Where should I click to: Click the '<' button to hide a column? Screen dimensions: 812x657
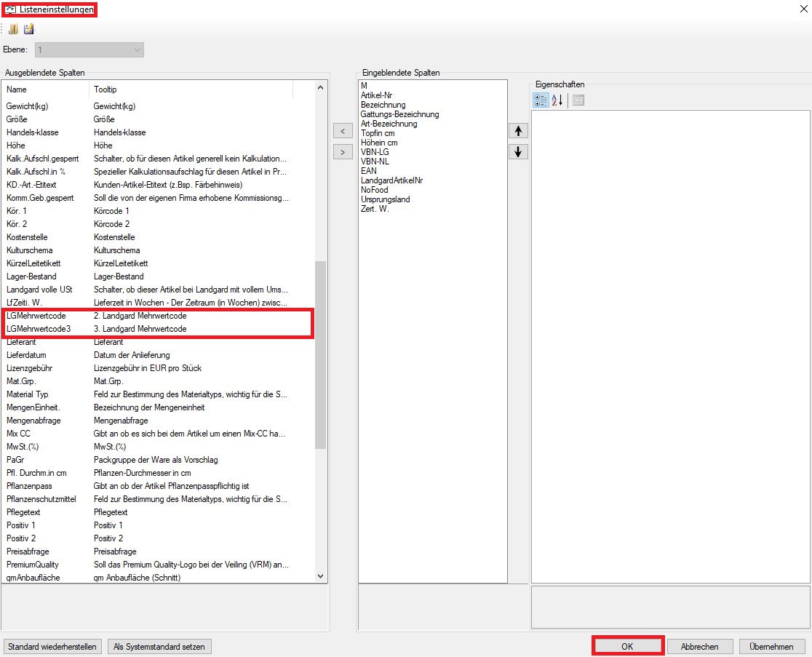(x=342, y=131)
